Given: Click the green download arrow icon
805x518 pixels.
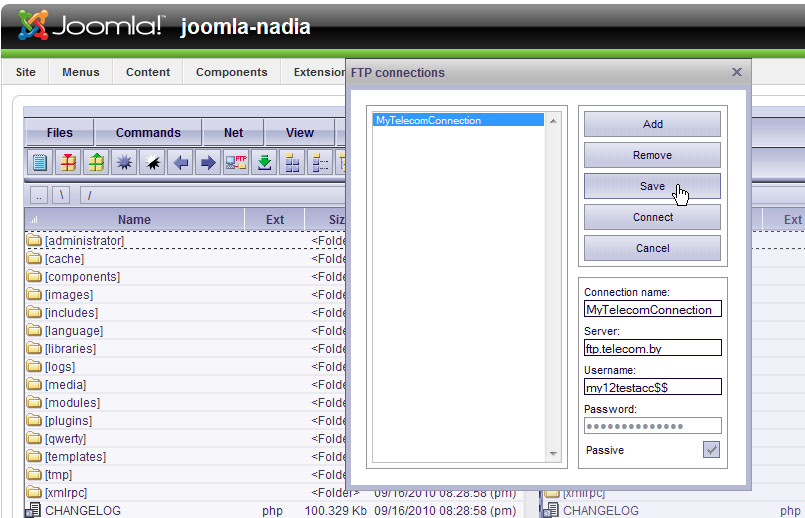Looking at the screenshot, I should (264, 163).
